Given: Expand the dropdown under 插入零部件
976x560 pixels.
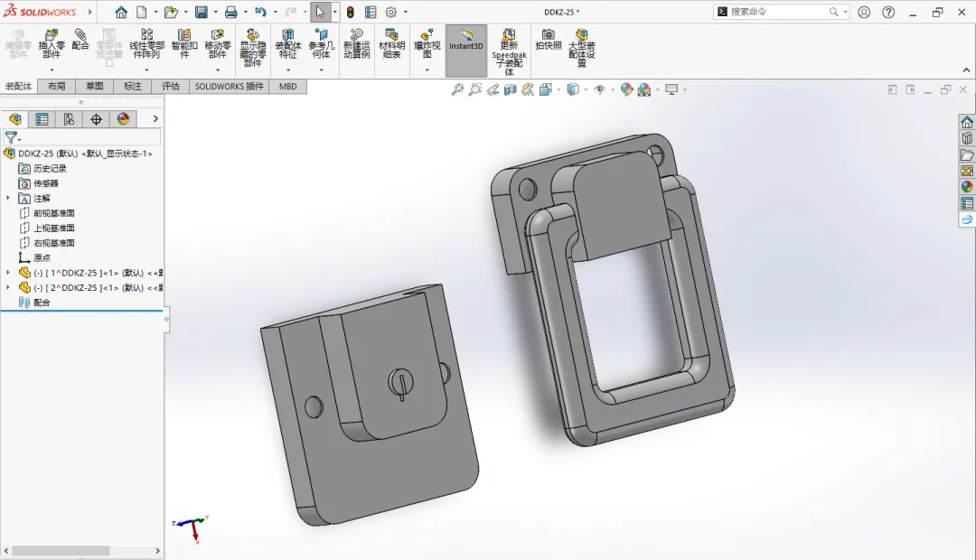Looking at the screenshot, I should click(x=52, y=70).
